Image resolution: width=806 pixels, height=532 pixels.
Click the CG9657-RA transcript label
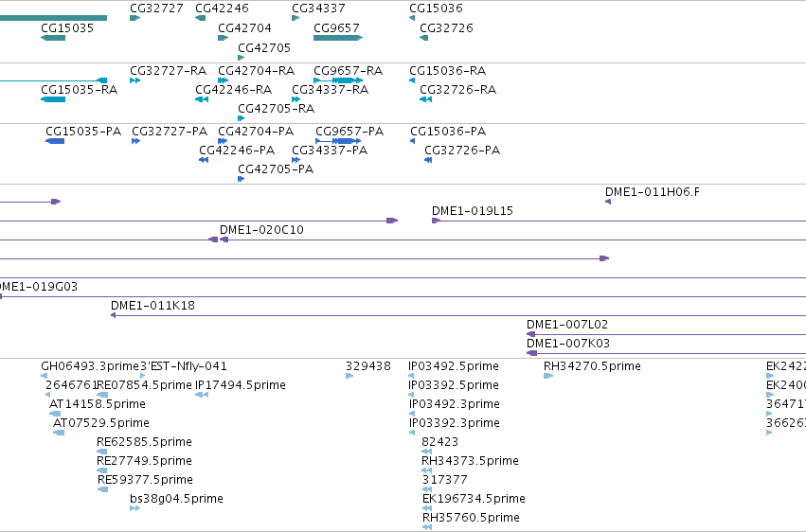(x=348, y=71)
